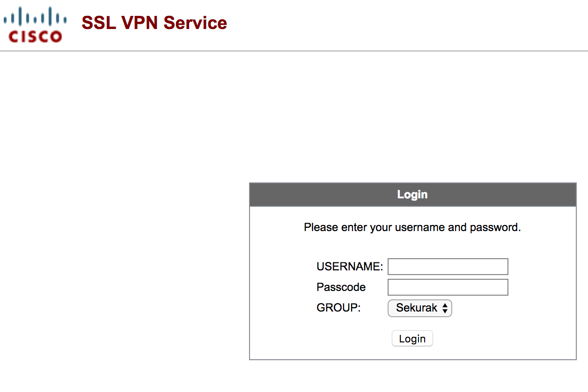Click the Login submit button
The width and height of the screenshot is (588, 392).
[x=412, y=339]
